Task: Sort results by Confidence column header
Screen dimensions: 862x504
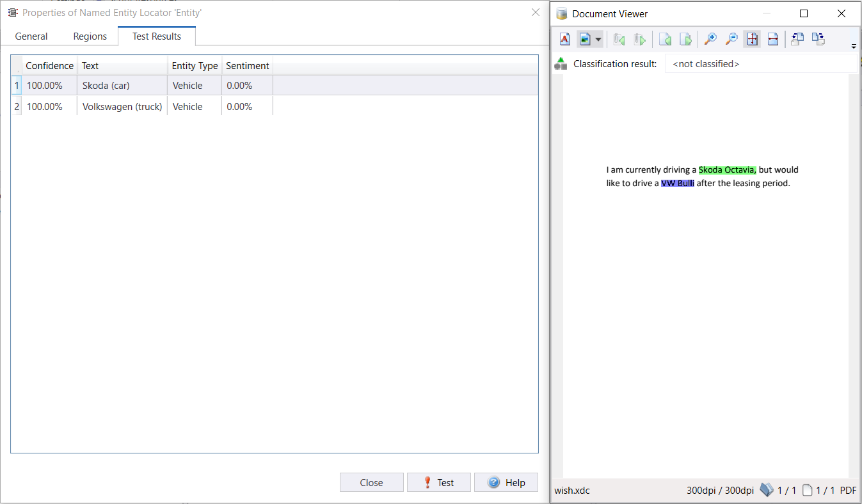Action: (49, 66)
